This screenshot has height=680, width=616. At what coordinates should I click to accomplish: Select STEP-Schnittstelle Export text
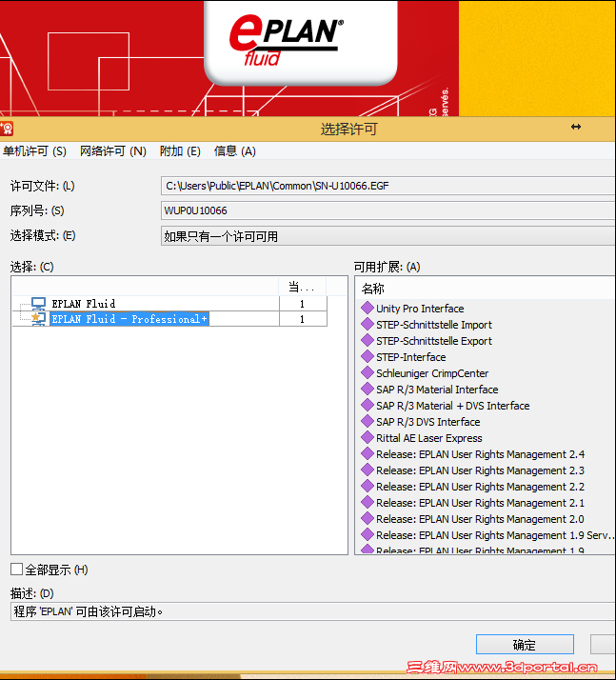coord(434,341)
